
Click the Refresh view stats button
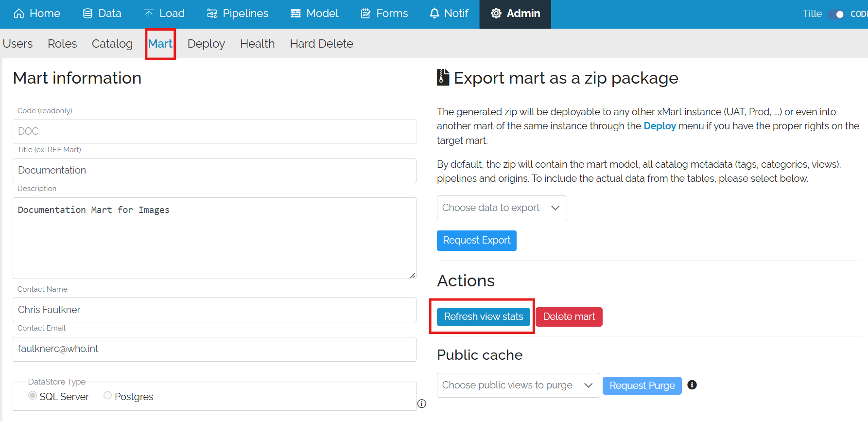pyautogui.click(x=484, y=316)
